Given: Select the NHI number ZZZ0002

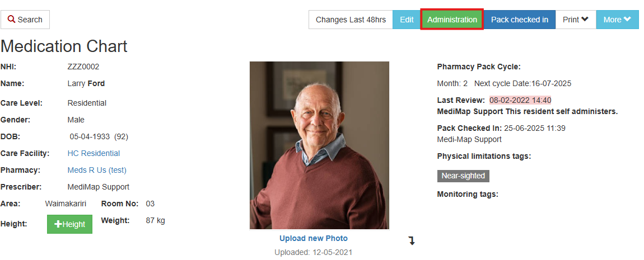Looking at the screenshot, I should pos(83,67).
